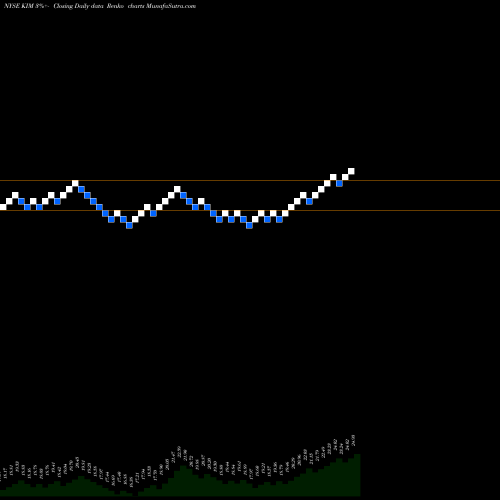Image resolution: width=500 pixels, height=500 pixels.
Task: Click the "MunafaSutra.com" text in header
Action: [x=171, y=6]
